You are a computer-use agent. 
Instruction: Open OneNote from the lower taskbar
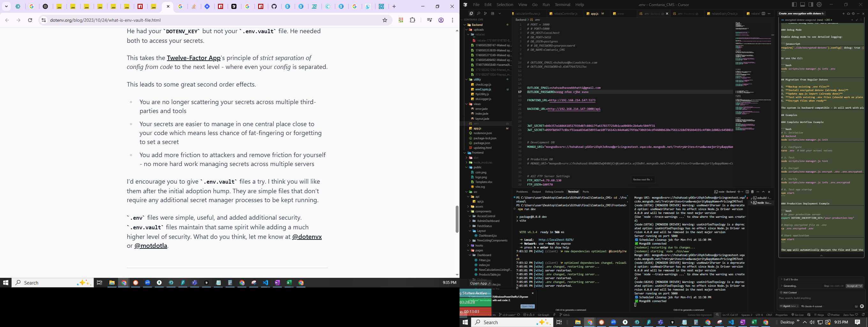click(742, 322)
